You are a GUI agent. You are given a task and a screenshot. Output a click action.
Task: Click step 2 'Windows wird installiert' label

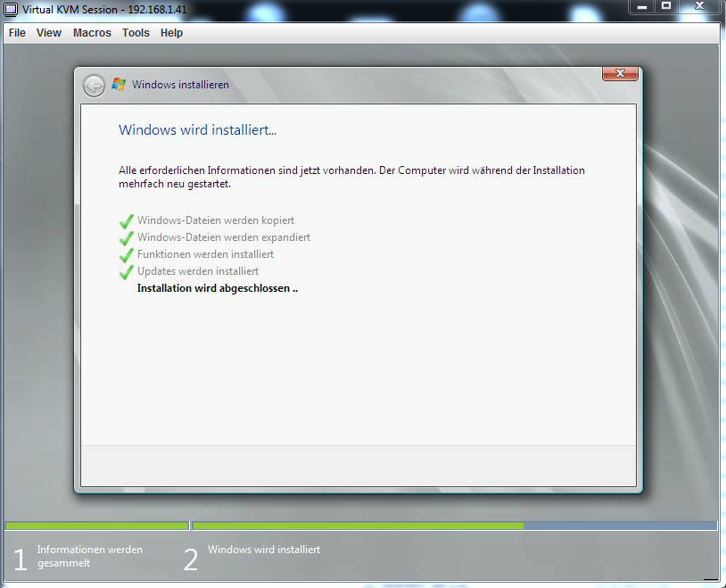[x=264, y=550]
